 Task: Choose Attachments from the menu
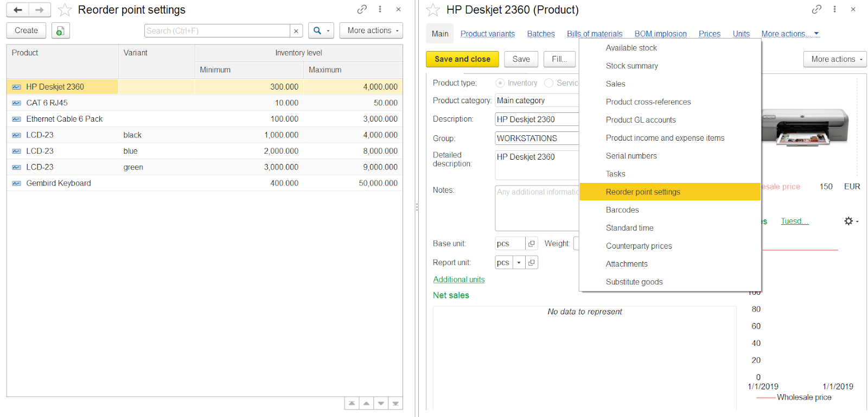pyautogui.click(x=670, y=264)
